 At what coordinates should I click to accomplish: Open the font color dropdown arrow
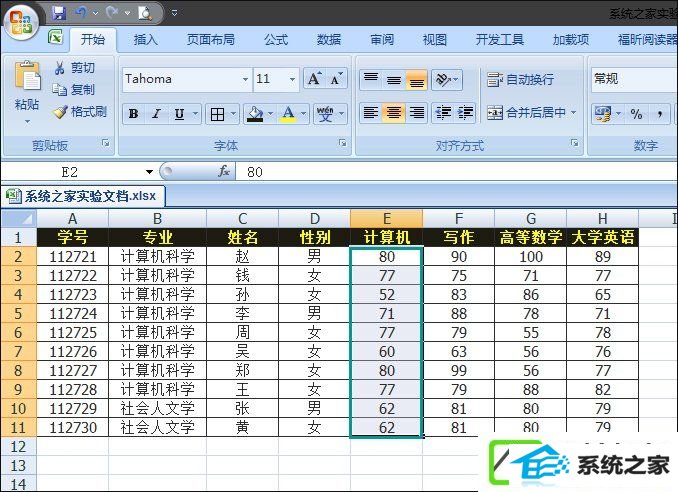tap(304, 114)
